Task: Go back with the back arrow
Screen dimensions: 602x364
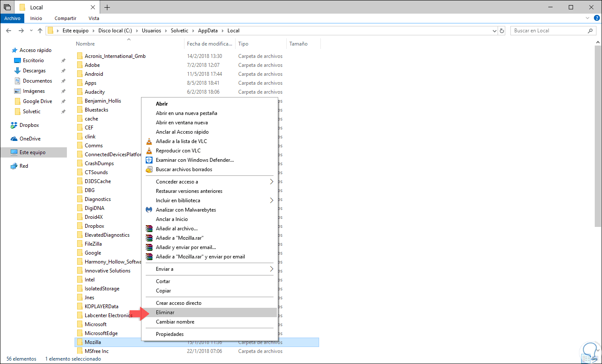Action: (x=9, y=31)
